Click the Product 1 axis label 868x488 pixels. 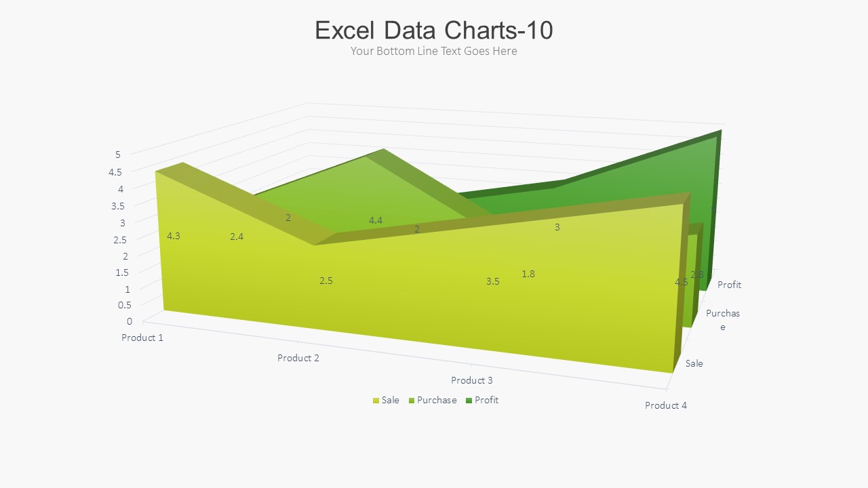[142, 338]
